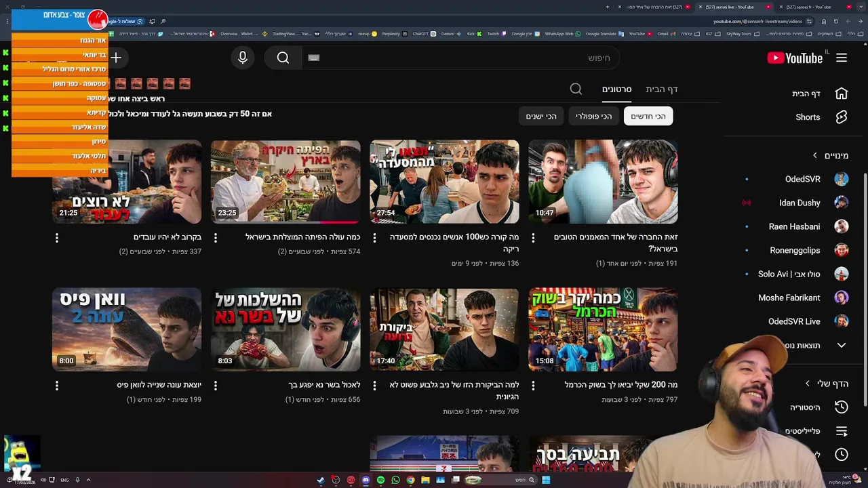This screenshot has width=868, height=488.
Task: Go to YouTube home via the logo
Action: 795,58
